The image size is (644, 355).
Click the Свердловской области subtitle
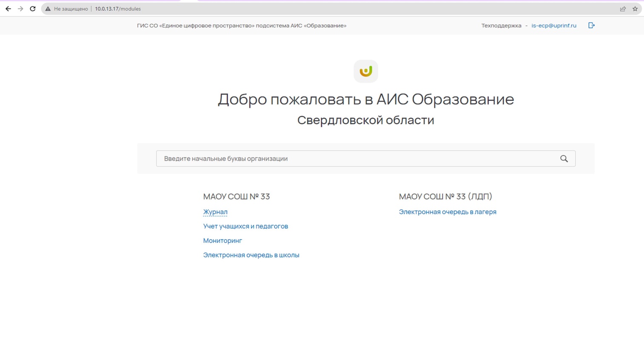click(x=366, y=120)
